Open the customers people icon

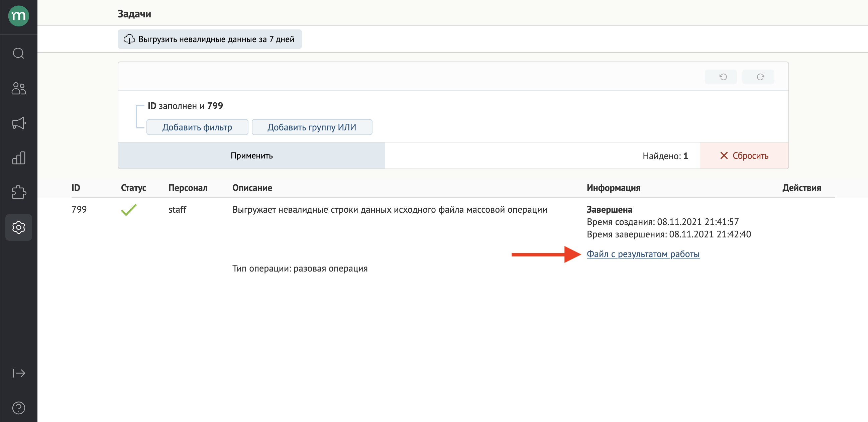click(x=18, y=88)
